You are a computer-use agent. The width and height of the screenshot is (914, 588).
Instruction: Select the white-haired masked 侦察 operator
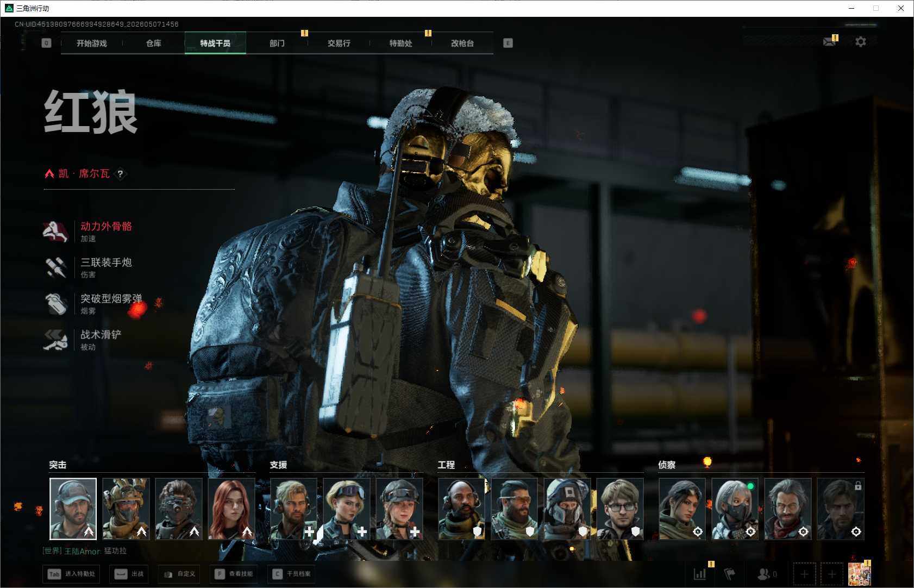pyautogui.click(x=735, y=509)
